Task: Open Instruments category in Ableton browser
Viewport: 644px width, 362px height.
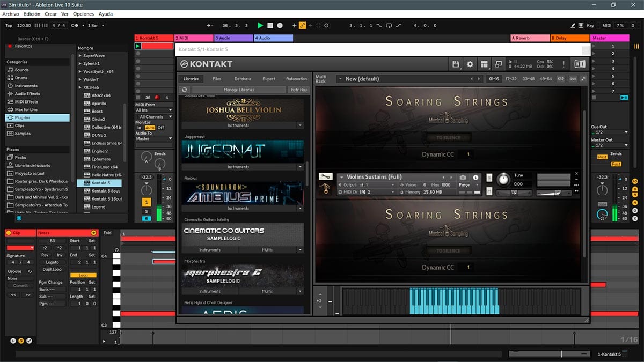Action: click(38, 86)
